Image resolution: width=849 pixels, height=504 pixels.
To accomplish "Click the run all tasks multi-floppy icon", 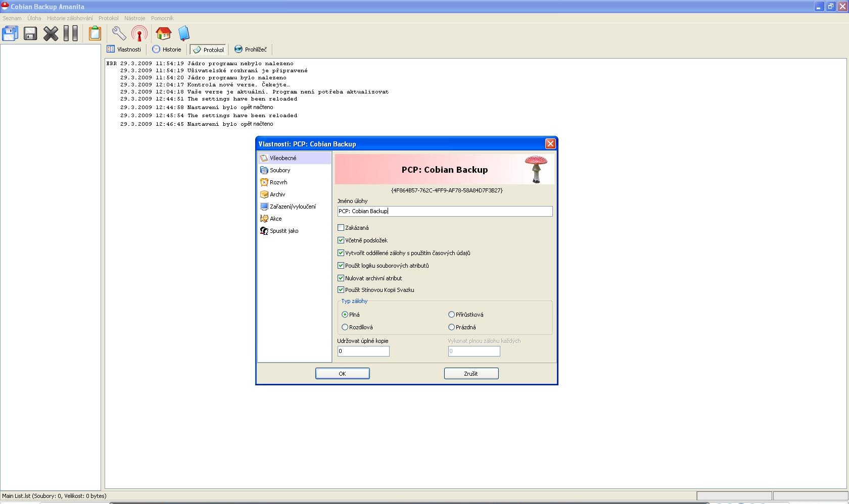I will click(10, 33).
